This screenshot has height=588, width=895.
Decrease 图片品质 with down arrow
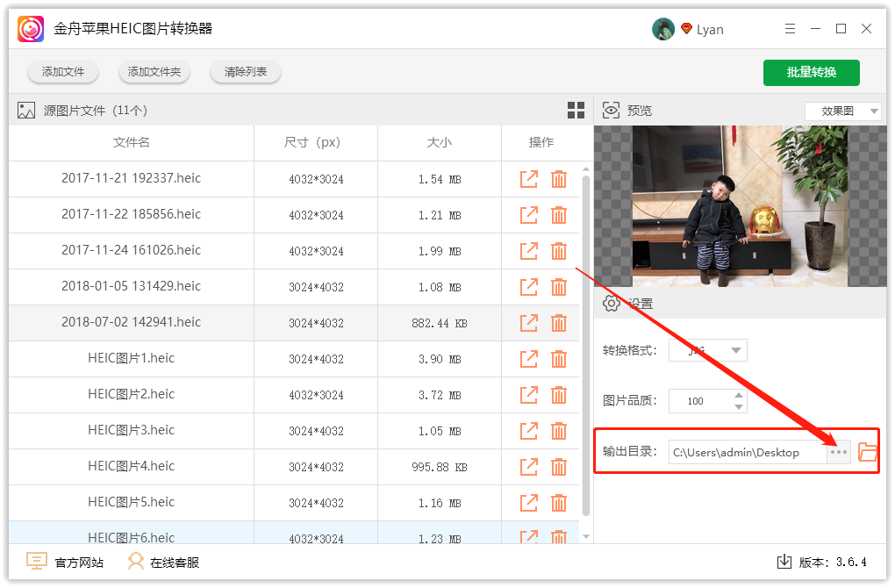coord(739,406)
